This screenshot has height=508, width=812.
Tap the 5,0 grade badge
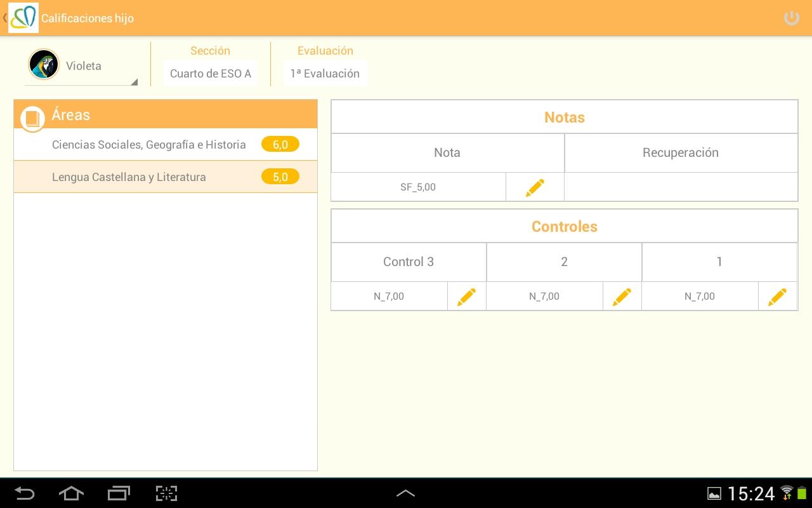pos(280,177)
